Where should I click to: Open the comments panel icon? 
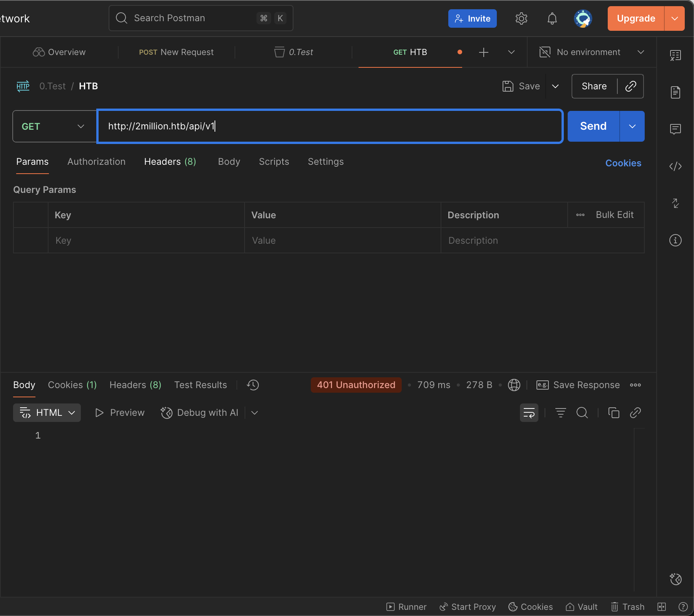(x=676, y=129)
